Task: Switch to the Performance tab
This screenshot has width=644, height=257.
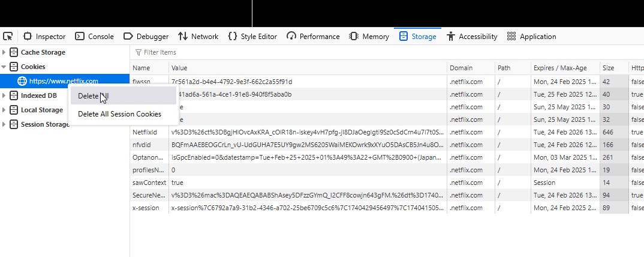Action: tap(314, 37)
